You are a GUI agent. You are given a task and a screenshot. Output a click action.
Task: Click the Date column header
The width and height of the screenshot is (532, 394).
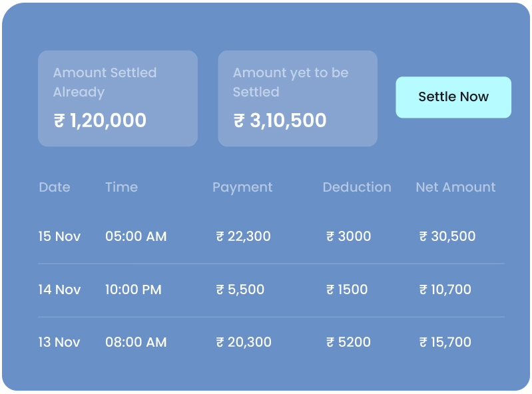pyautogui.click(x=55, y=188)
